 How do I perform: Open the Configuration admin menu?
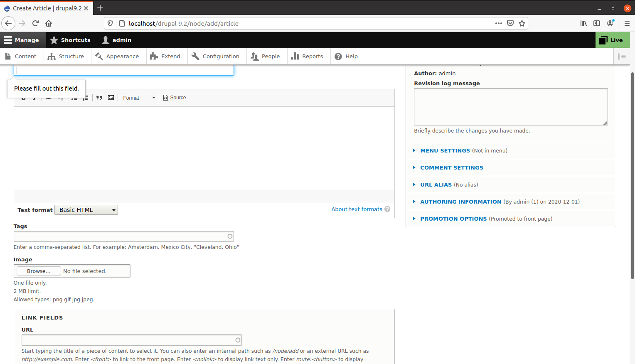215,57
